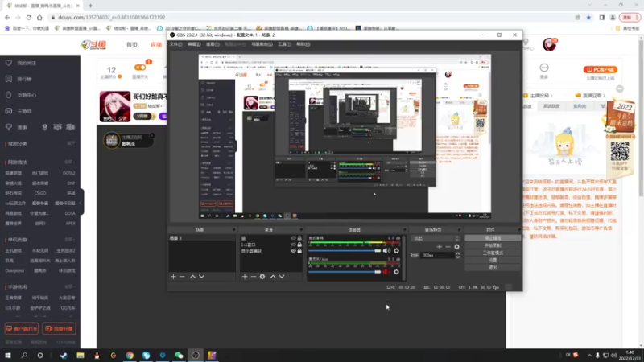Expand 常用分类 section in Douyu sidebar
644x362 pixels.
71,144
